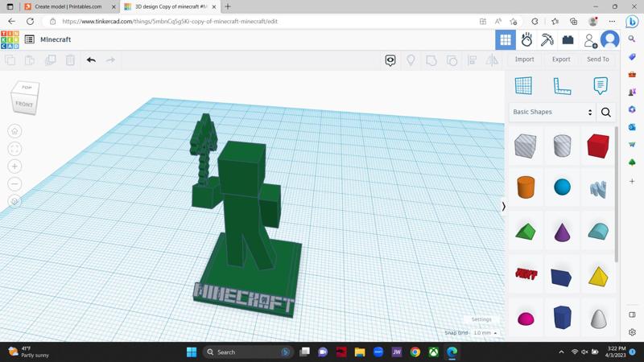Image resolution: width=644 pixels, height=362 pixels.
Task: Click the Ungroup shapes icon
Action: [x=452, y=61]
